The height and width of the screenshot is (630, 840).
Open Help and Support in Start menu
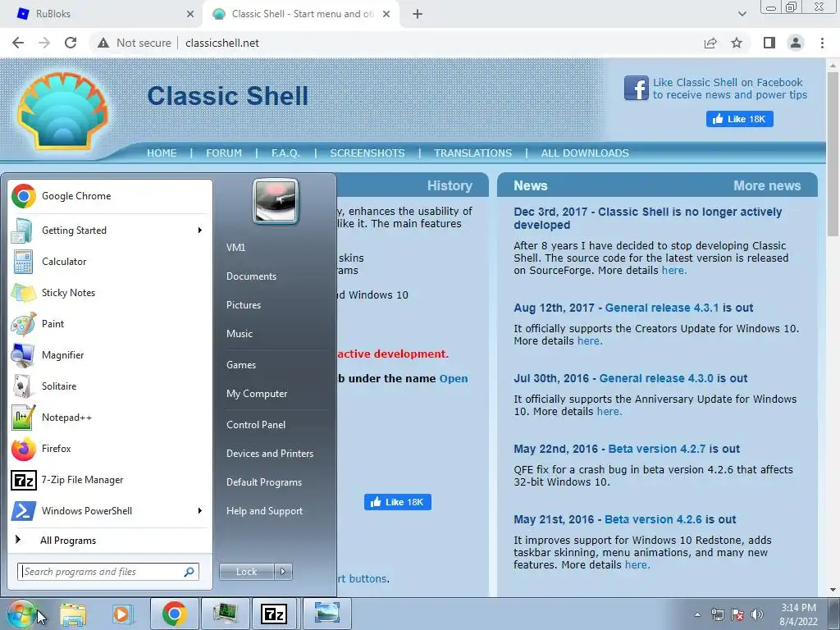click(264, 511)
